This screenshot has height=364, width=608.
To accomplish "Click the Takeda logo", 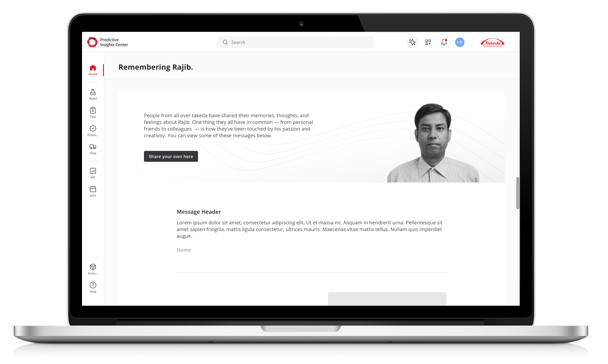I will click(x=493, y=43).
